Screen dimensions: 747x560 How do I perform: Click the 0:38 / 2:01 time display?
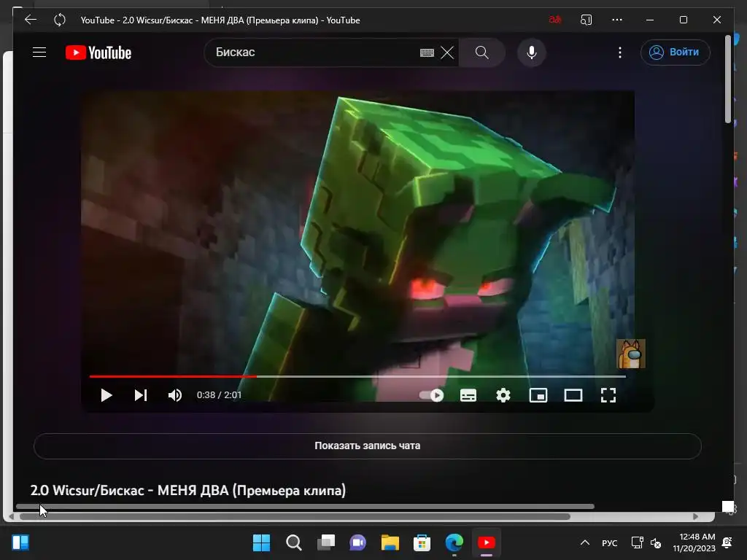(x=219, y=395)
